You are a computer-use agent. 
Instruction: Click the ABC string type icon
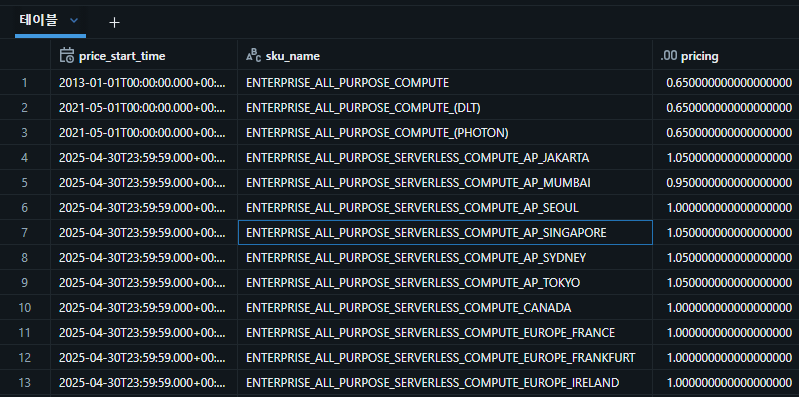point(253,56)
